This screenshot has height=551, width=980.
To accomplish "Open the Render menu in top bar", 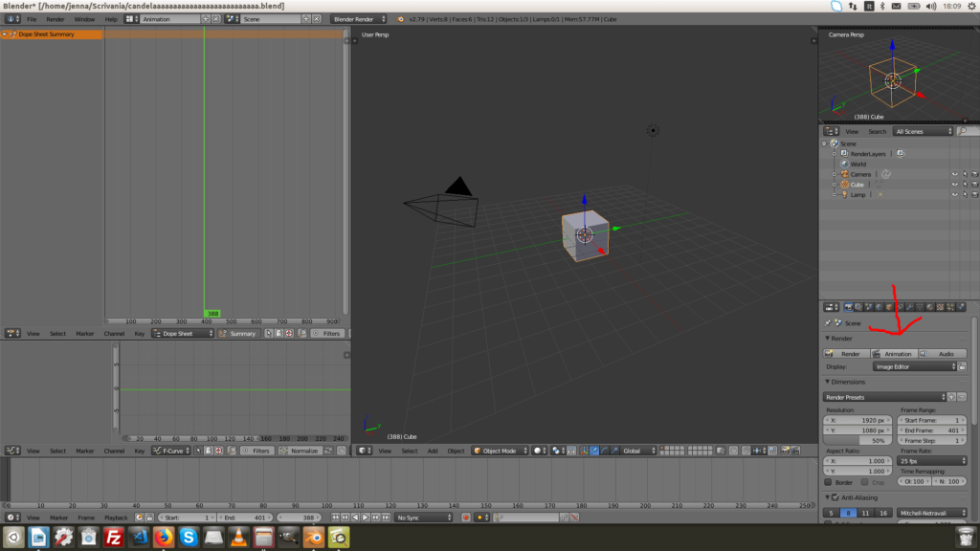I will (55, 19).
